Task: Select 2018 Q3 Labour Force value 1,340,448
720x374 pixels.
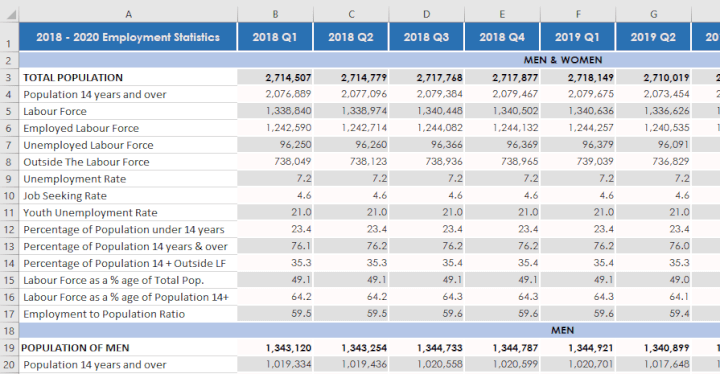Action: point(427,111)
